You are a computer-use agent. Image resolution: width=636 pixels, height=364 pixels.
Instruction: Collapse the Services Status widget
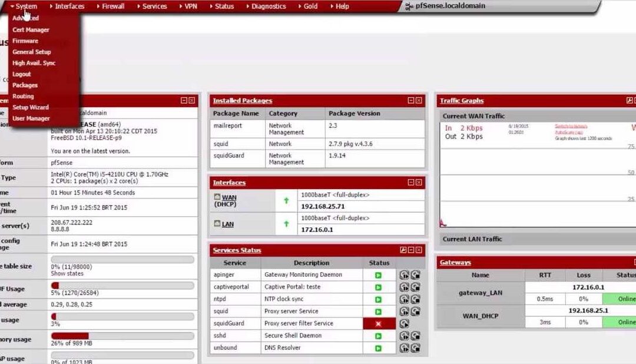[x=411, y=250]
